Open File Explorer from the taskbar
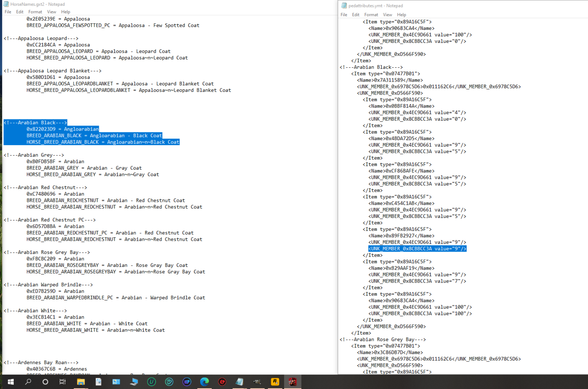588x389 pixels. click(80, 382)
